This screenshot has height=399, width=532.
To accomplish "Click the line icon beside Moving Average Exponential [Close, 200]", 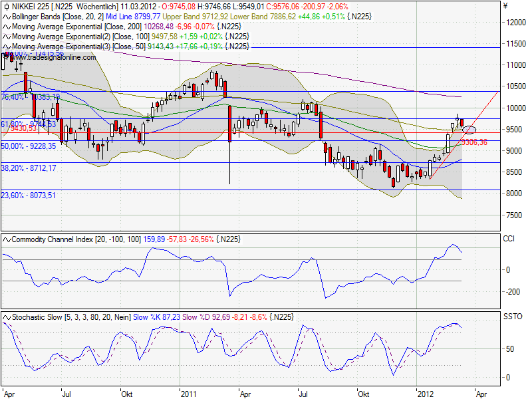I will click(7, 27).
